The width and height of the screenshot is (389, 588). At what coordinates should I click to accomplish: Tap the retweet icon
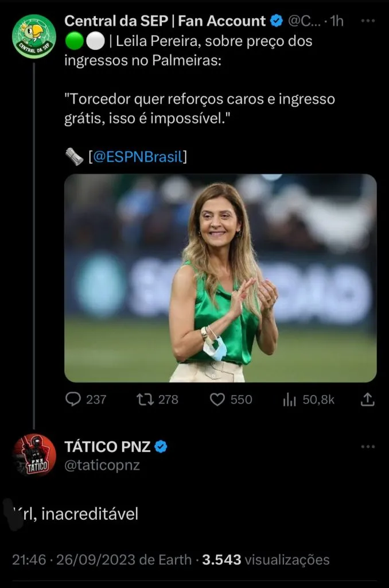point(145,399)
